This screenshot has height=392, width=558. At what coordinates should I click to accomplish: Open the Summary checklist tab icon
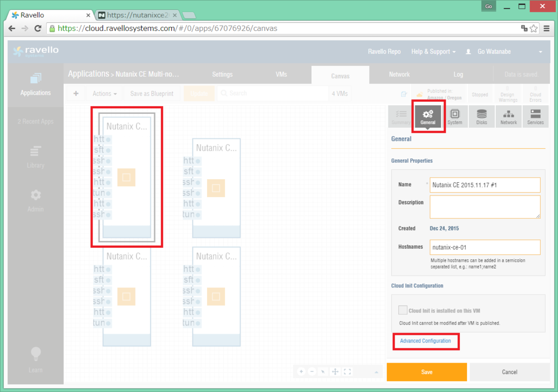(x=401, y=117)
